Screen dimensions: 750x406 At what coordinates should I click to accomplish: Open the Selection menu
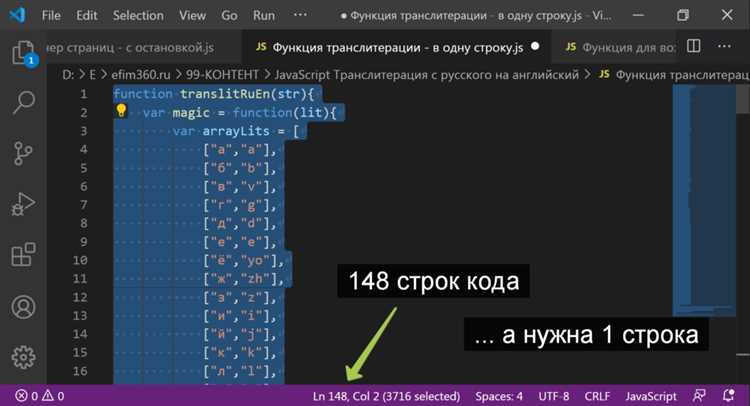[x=138, y=15]
